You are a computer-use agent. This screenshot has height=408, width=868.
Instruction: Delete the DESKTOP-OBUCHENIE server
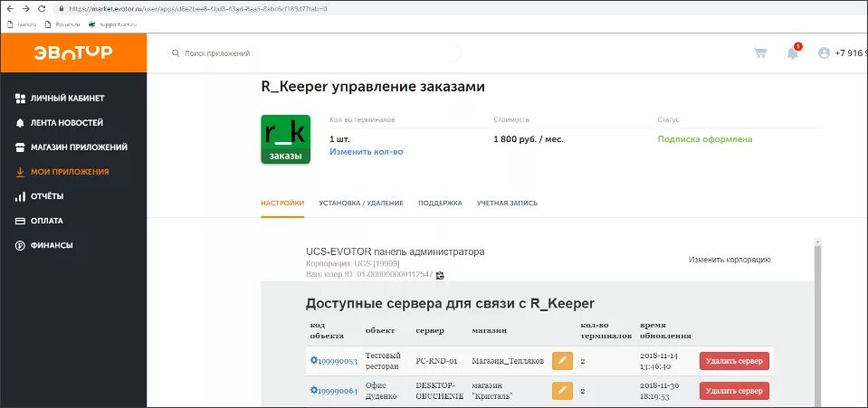click(734, 391)
